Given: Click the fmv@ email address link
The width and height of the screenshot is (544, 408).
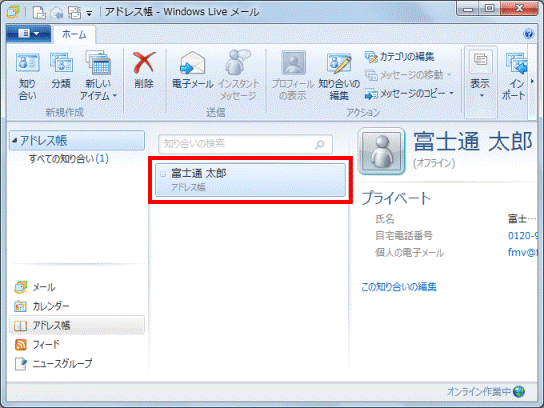Looking at the screenshot, I should [x=522, y=252].
